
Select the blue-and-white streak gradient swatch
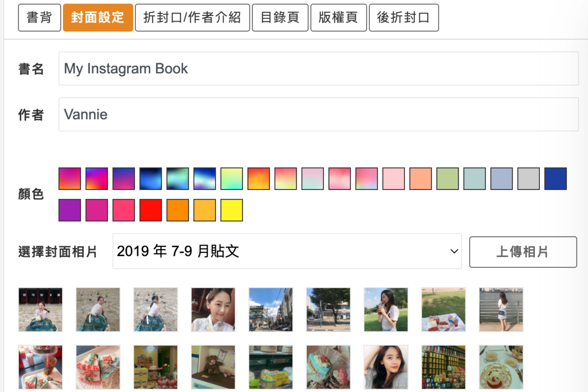pos(205,179)
